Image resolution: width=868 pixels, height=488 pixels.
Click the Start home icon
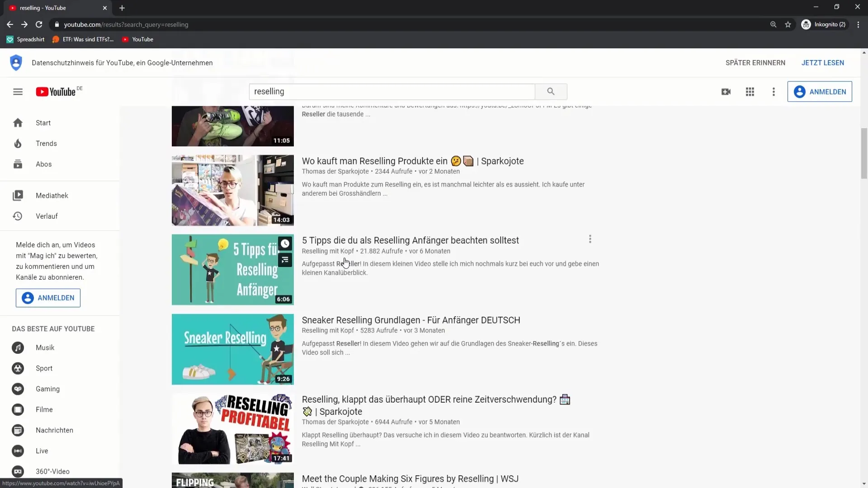(x=18, y=123)
